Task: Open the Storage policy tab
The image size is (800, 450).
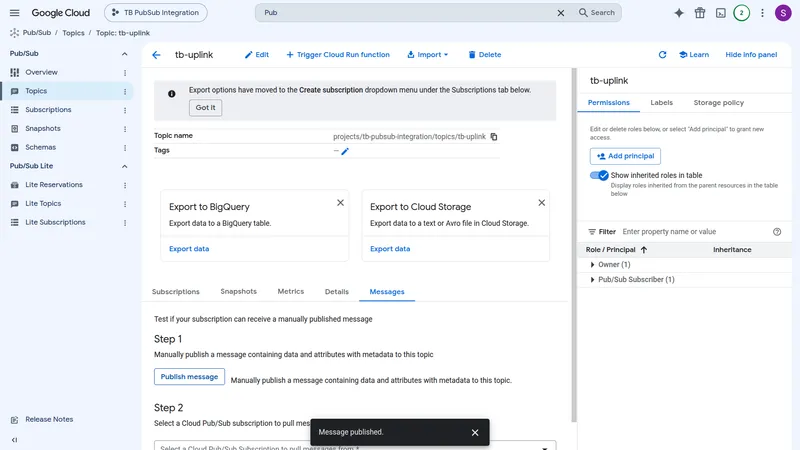Action: pyautogui.click(x=718, y=103)
